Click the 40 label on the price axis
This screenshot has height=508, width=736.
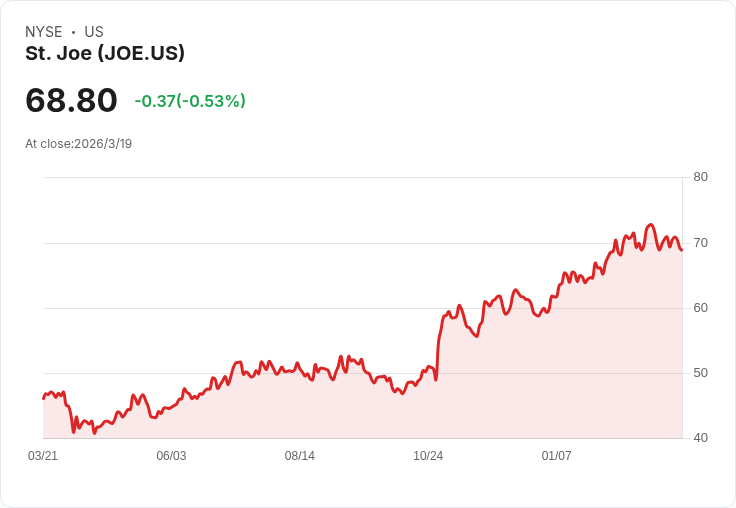(700, 438)
